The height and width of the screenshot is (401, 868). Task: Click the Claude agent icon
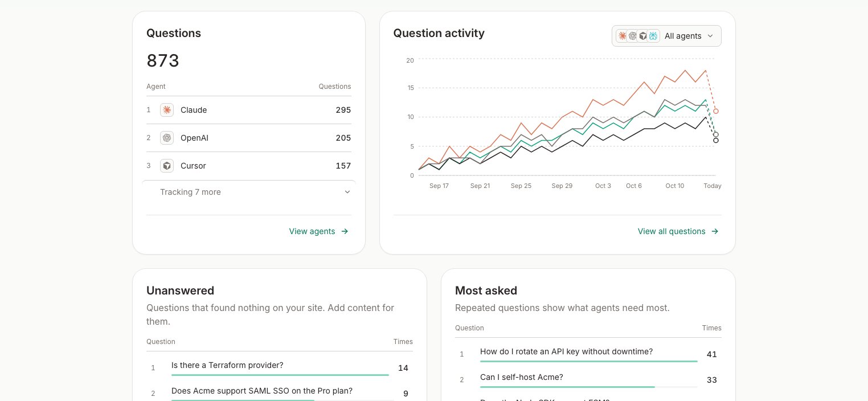(167, 110)
